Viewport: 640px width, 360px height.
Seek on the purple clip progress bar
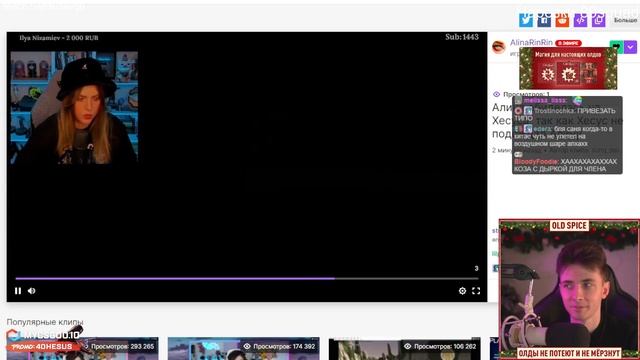tap(247, 278)
